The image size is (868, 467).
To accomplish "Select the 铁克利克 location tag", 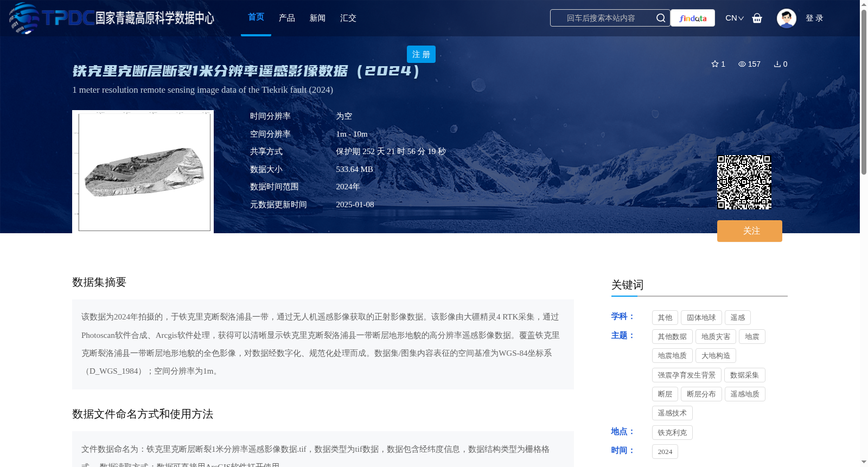I will tap(672, 433).
